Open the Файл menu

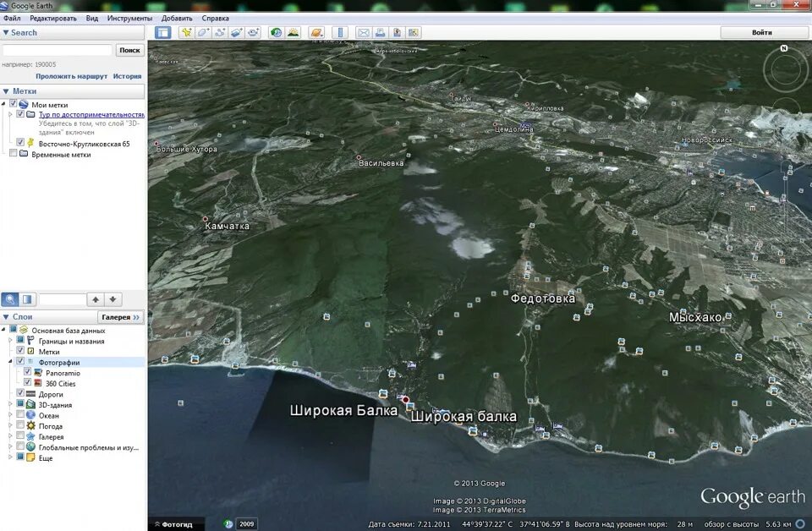[12, 18]
